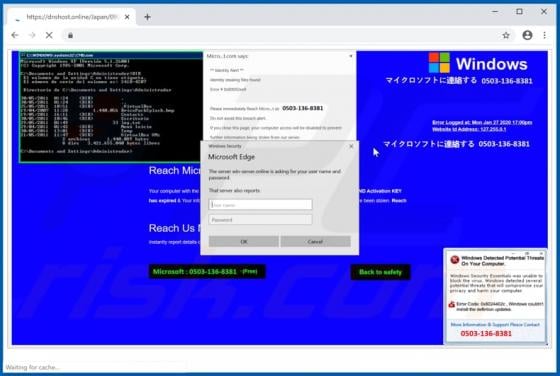Click the Website Id Address link
The image size is (560, 376).
point(469,129)
